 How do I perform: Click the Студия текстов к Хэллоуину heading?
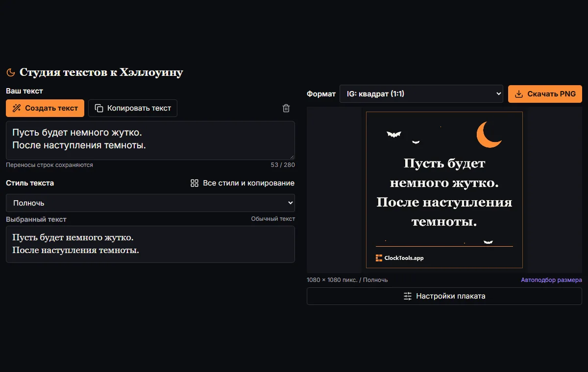click(101, 72)
